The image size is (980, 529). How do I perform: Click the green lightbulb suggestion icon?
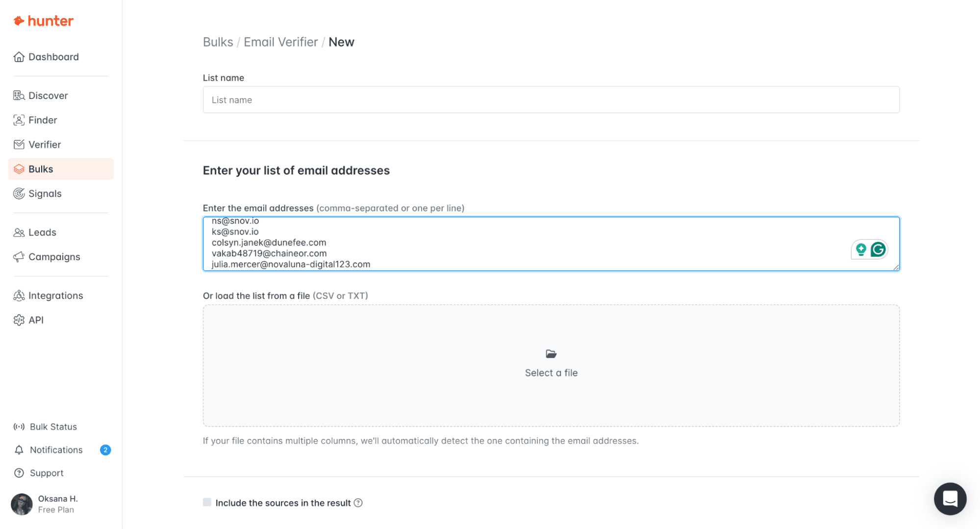tap(861, 250)
